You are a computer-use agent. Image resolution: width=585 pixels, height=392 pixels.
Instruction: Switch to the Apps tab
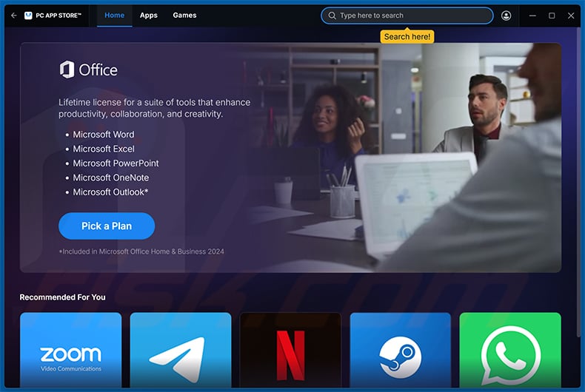click(149, 16)
